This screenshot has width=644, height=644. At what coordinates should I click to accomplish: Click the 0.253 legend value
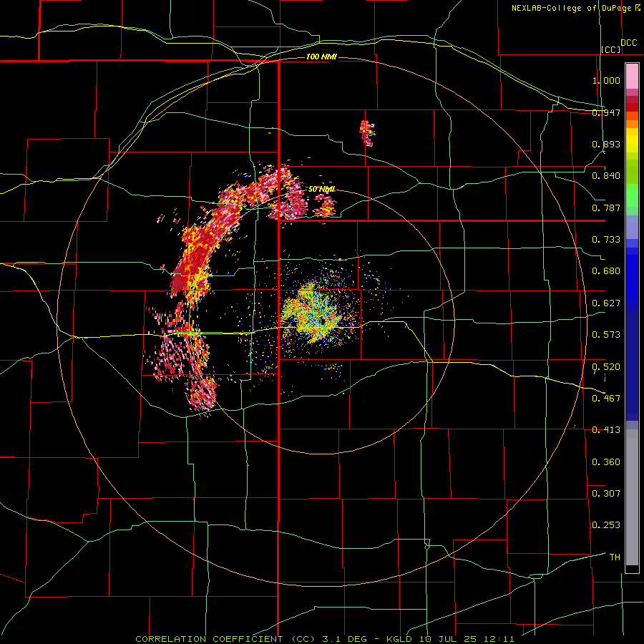(x=606, y=525)
